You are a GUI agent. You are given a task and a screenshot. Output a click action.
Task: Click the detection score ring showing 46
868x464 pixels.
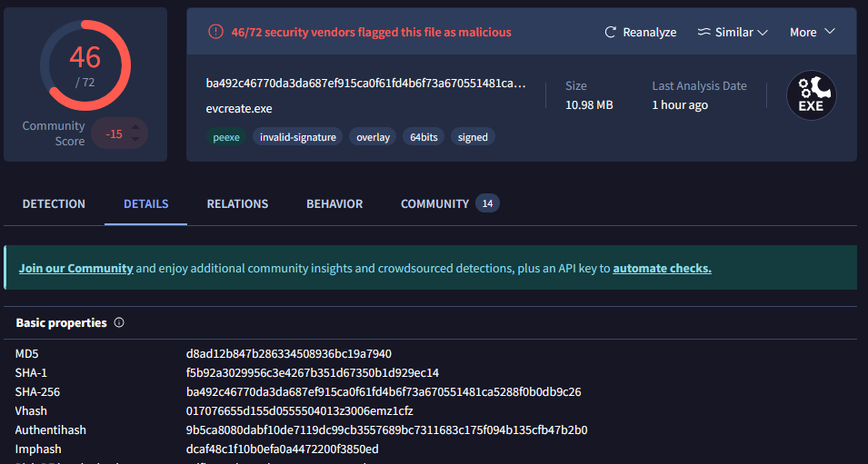(85, 65)
